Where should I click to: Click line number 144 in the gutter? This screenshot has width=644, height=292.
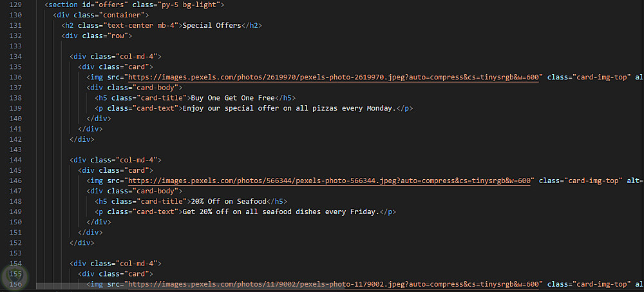(x=16, y=160)
